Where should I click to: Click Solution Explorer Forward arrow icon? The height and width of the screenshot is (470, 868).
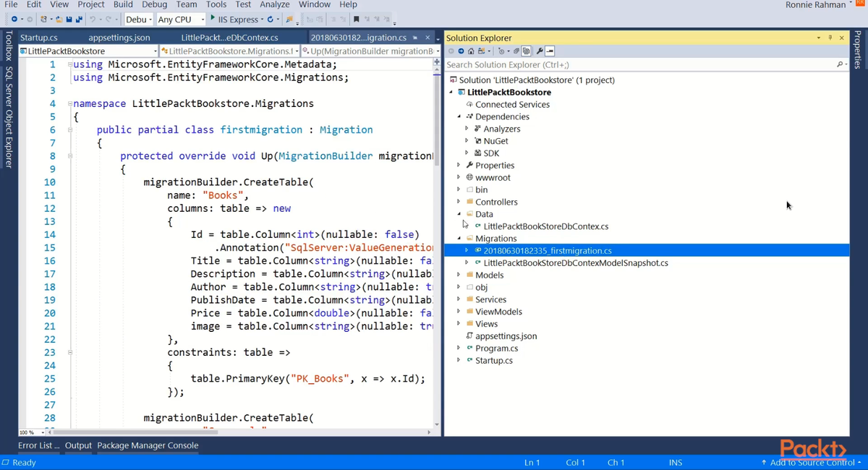click(461, 51)
